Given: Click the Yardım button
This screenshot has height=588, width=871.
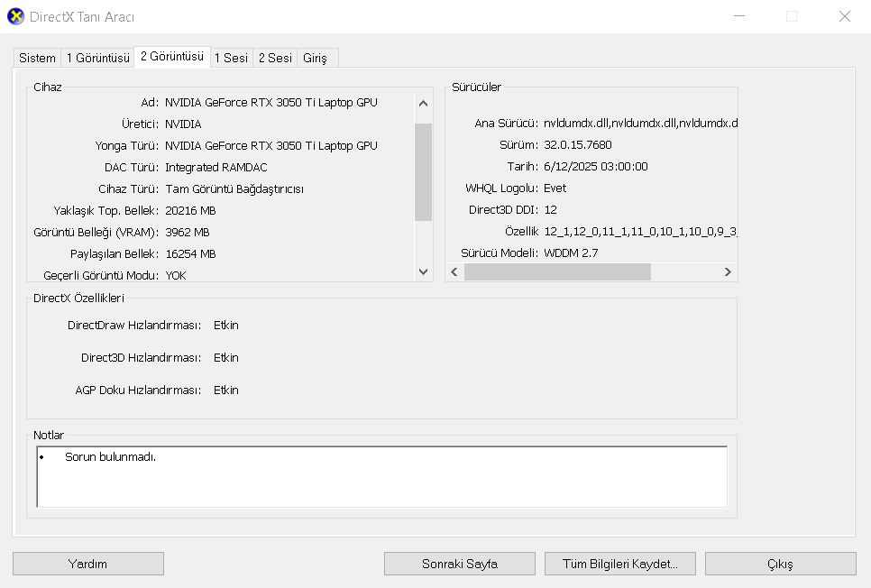Looking at the screenshot, I should 87,564.
